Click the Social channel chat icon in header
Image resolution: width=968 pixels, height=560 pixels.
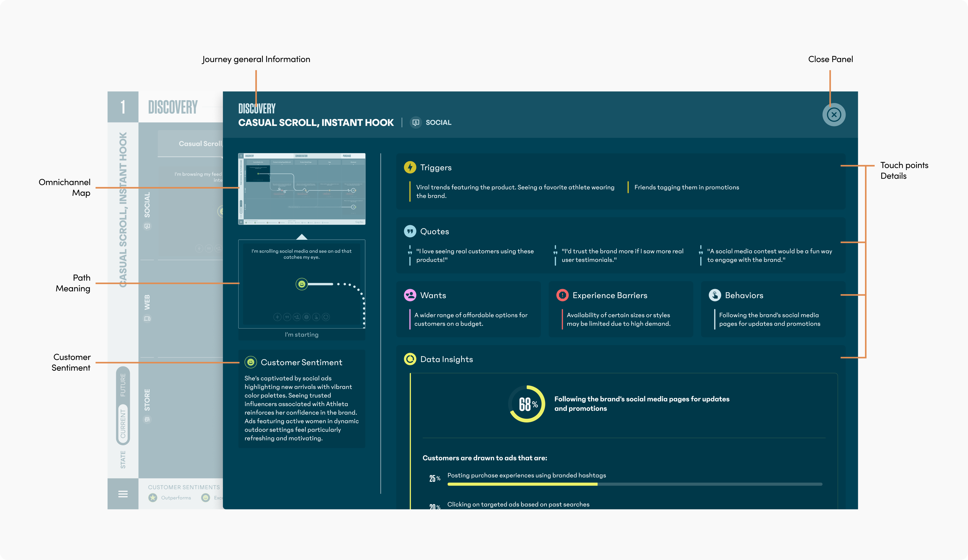[x=416, y=122]
